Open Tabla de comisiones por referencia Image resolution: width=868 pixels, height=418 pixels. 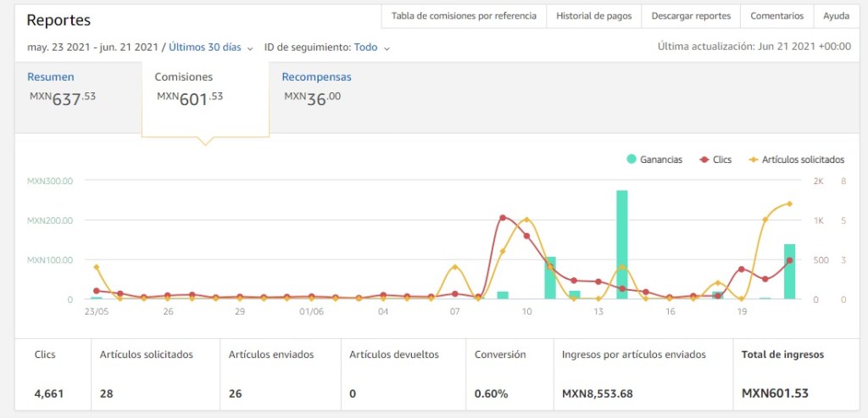point(464,16)
